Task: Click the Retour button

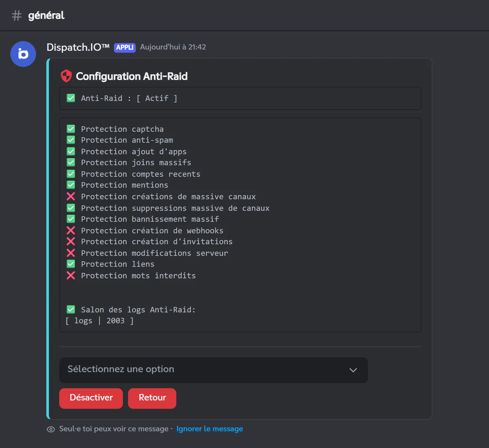Action: (x=152, y=398)
